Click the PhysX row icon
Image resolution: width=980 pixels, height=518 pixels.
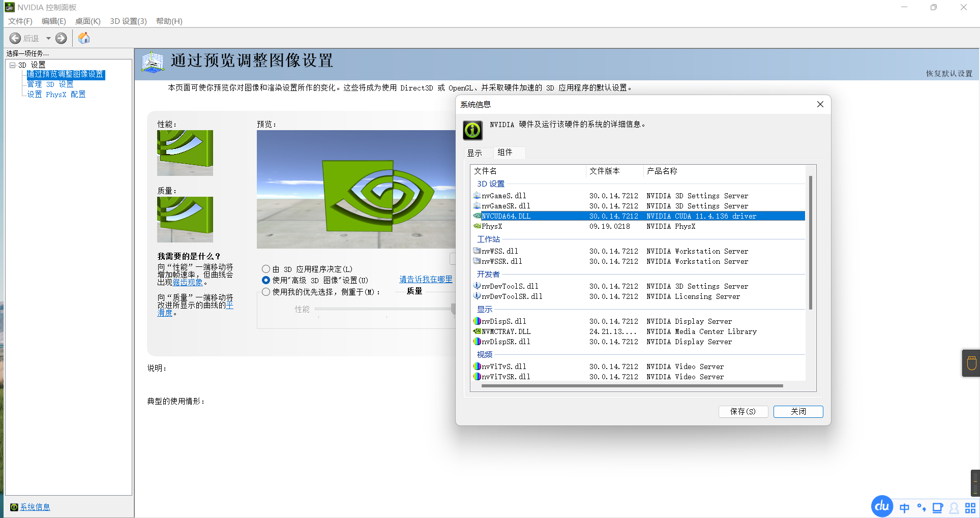[477, 226]
